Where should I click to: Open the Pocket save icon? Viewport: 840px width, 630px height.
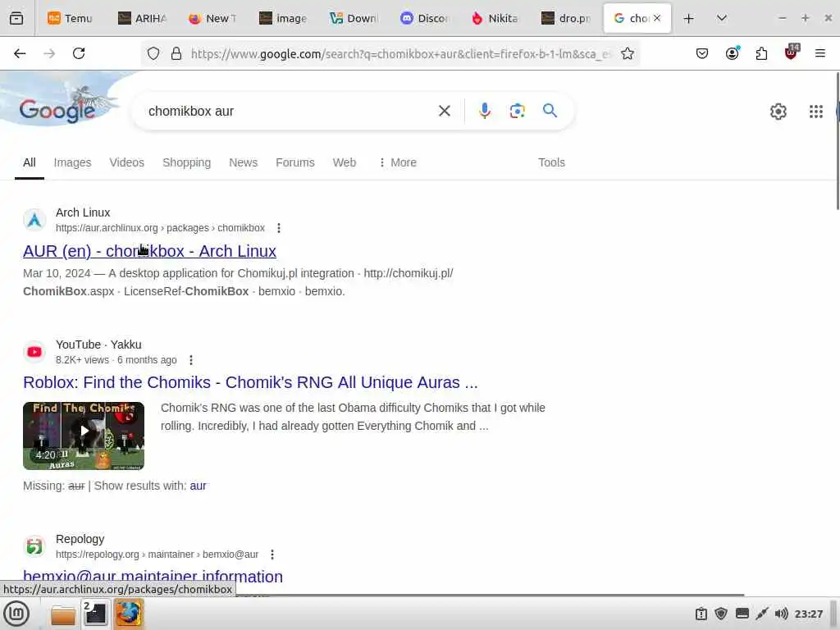click(702, 53)
